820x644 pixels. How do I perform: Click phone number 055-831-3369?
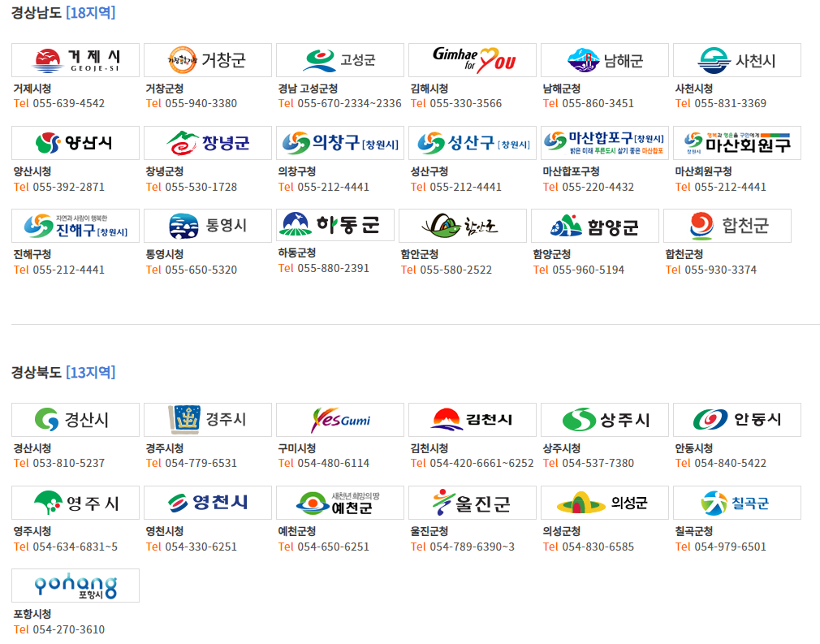tap(730, 104)
